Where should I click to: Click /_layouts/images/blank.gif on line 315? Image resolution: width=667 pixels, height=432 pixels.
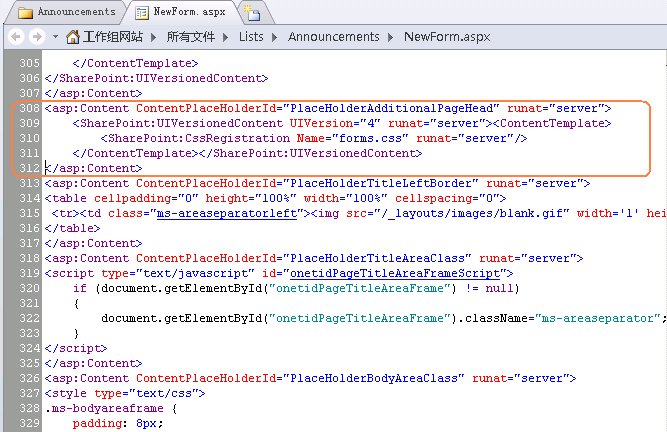pyautogui.click(x=472, y=213)
